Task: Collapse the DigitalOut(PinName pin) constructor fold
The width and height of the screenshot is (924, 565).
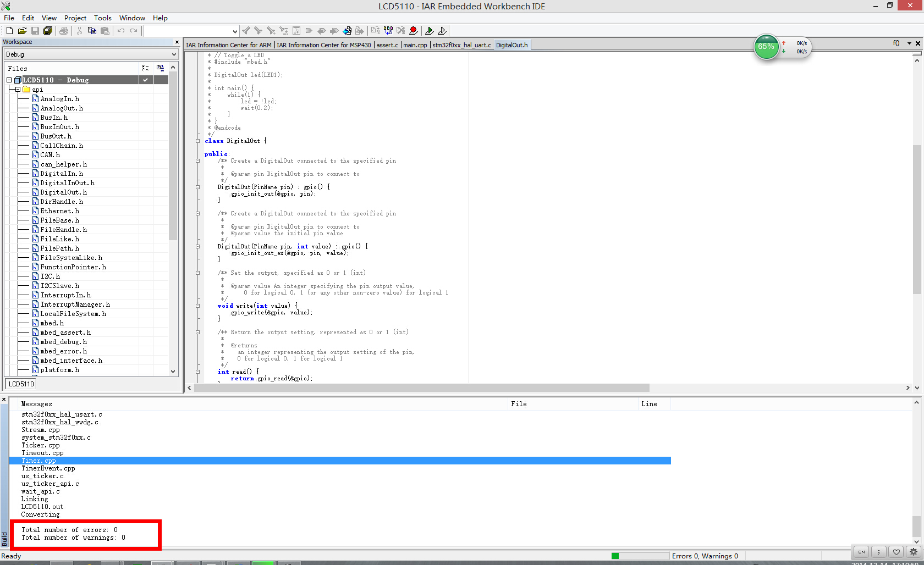Action: 197,187
